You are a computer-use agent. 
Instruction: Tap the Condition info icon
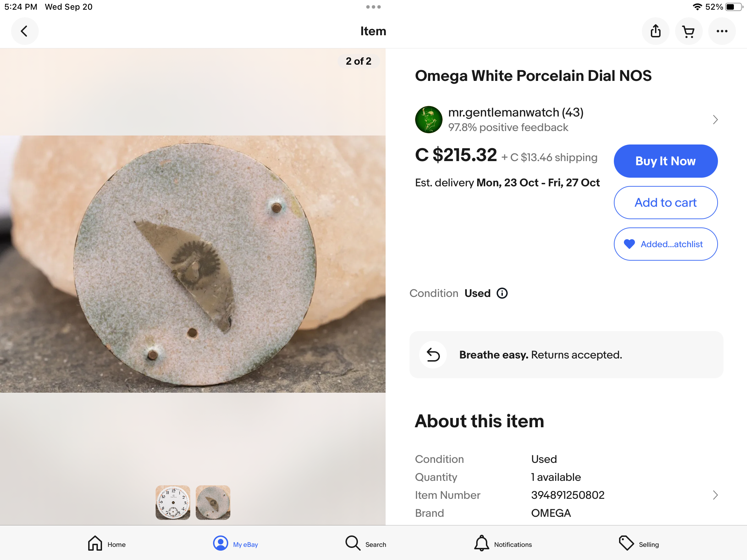coord(502,293)
